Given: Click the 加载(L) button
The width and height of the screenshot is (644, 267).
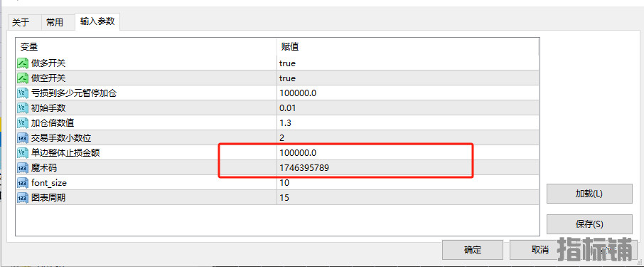Looking at the screenshot, I should tap(589, 194).
